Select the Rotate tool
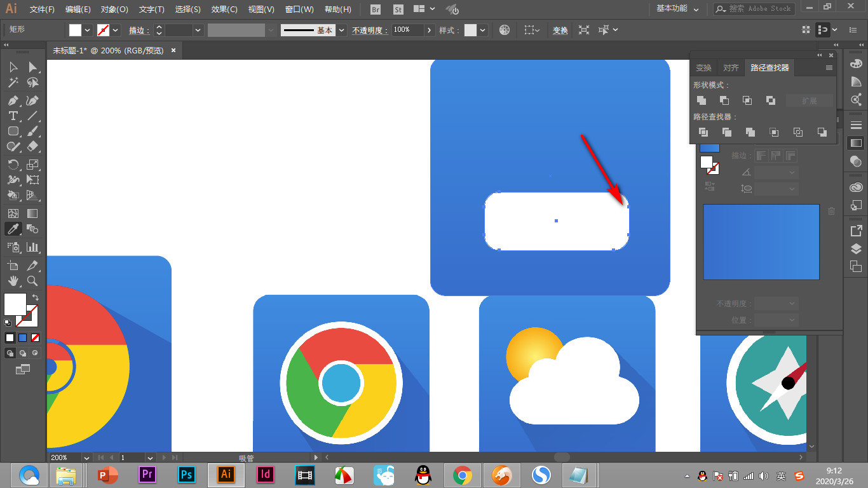This screenshot has height=488, width=868. point(13,165)
